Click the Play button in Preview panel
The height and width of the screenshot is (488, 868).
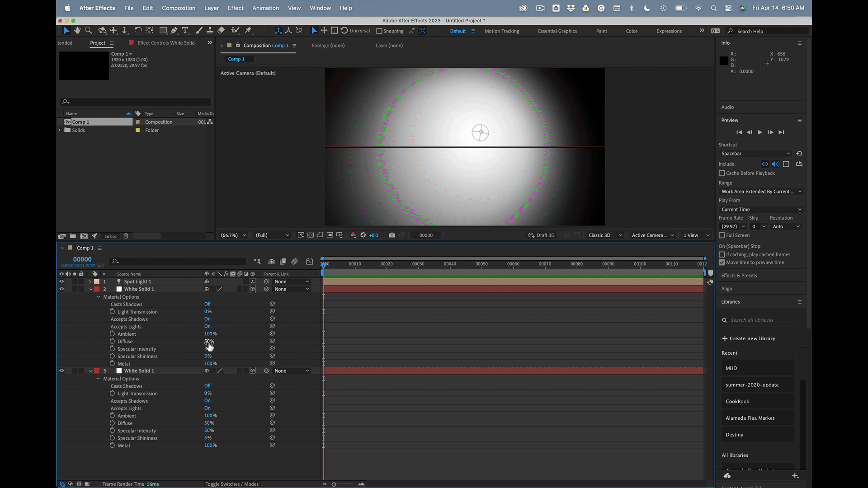[x=760, y=132]
